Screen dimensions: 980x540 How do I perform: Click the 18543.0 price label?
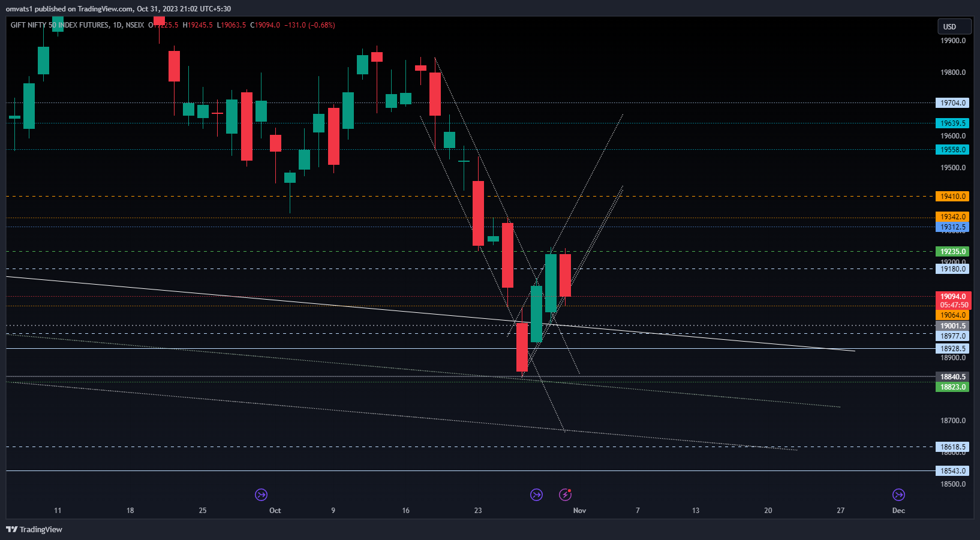[952, 471]
